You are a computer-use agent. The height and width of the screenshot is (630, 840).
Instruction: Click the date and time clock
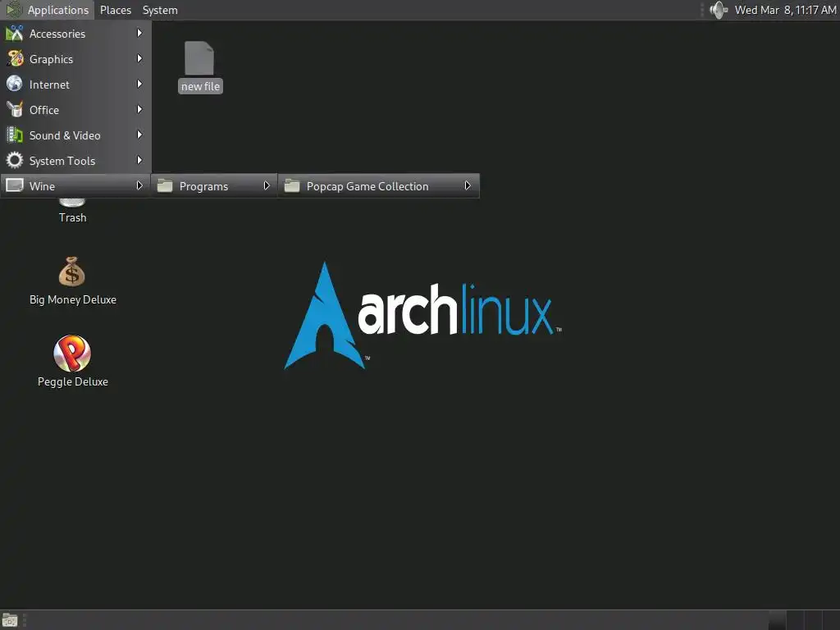pos(785,10)
